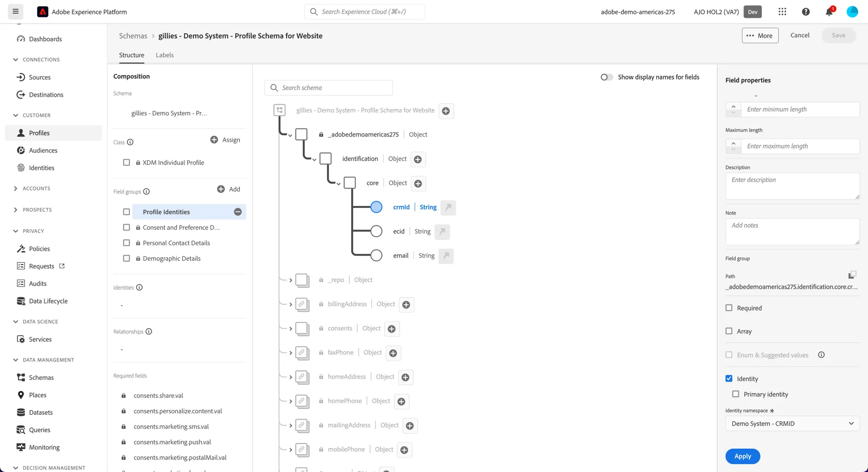Add field under identification object

(x=418, y=159)
